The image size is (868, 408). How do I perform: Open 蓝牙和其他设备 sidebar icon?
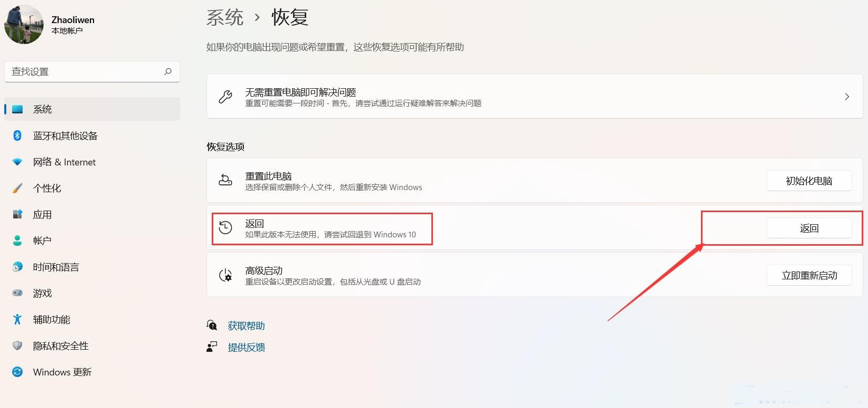click(x=17, y=135)
